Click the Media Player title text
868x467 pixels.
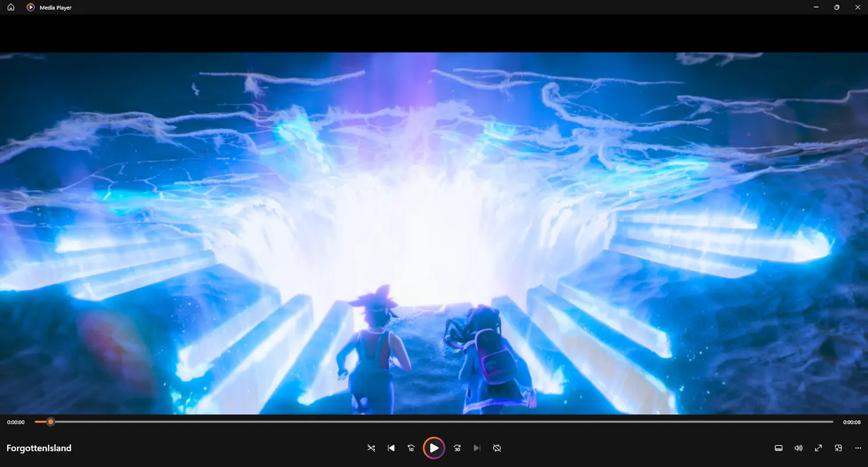click(x=55, y=8)
